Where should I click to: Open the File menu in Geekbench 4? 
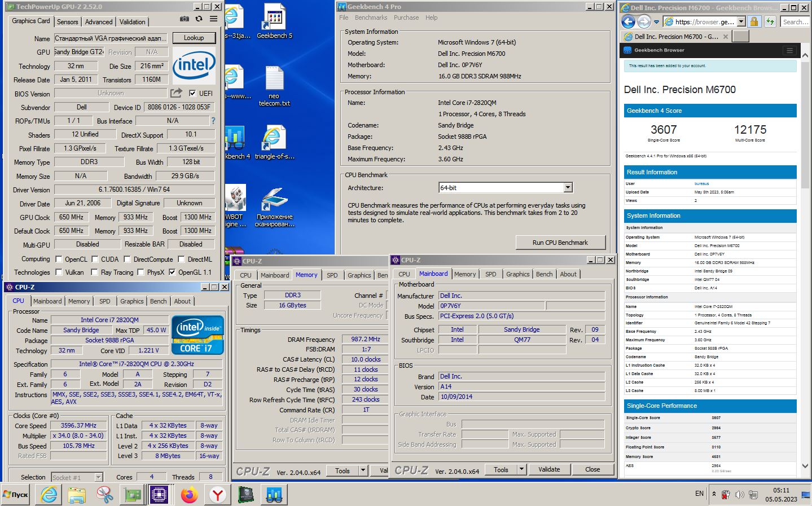click(344, 17)
